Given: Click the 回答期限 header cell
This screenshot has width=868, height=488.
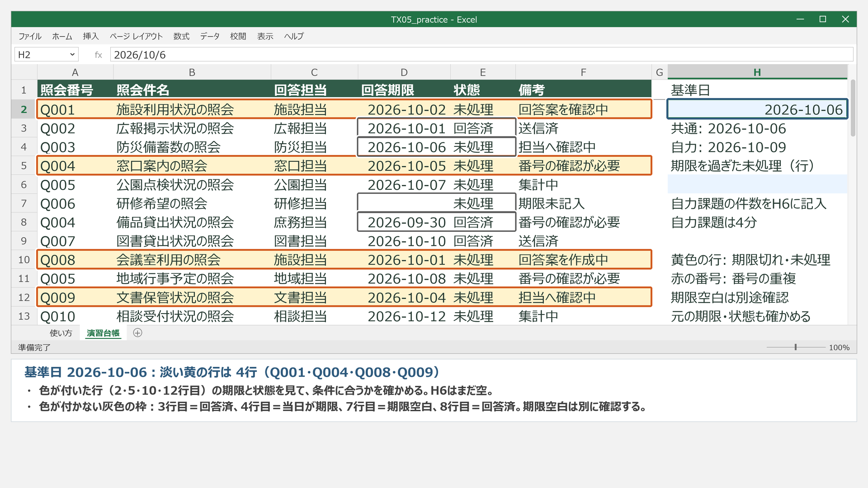Looking at the screenshot, I should point(404,90).
